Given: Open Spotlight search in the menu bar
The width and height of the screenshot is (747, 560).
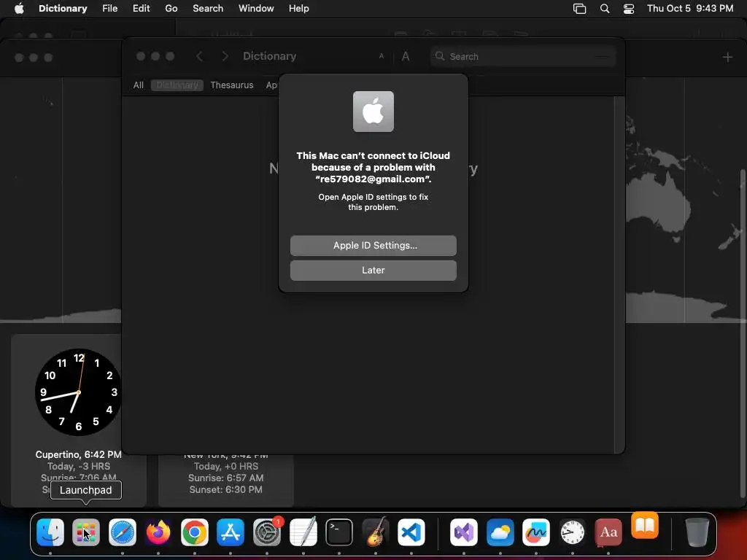Looking at the screenshot, I should tap(605, 9).
